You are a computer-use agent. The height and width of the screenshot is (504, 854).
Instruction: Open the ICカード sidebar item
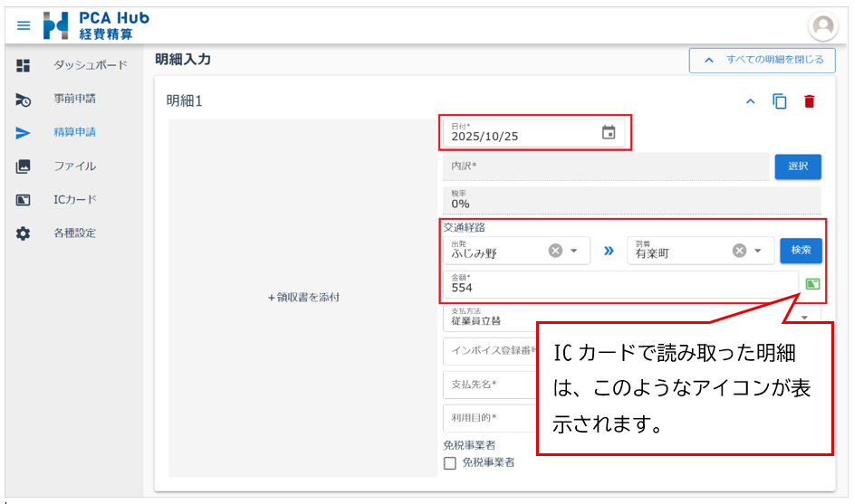tap(74, 199)
